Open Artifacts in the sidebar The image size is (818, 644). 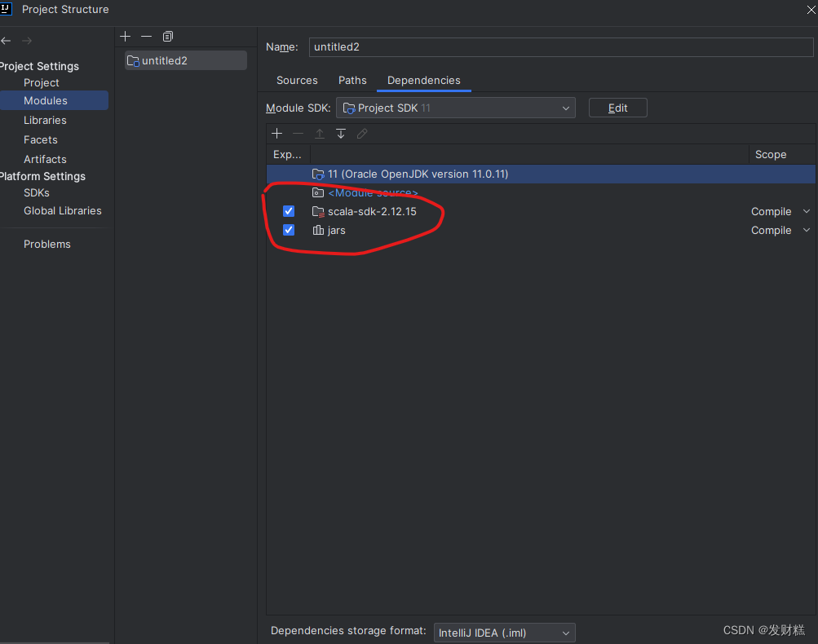pos(45,160)
